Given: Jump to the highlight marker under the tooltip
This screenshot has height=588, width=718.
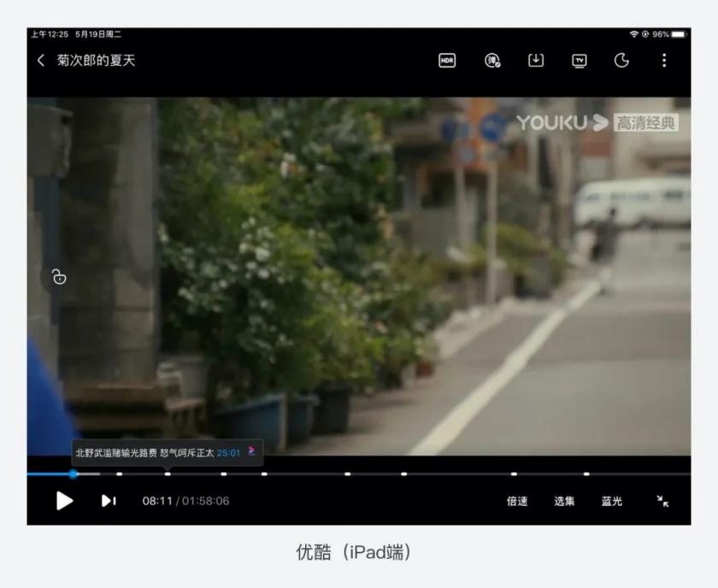Looking at the screenshot, I should tap(168, 474).
